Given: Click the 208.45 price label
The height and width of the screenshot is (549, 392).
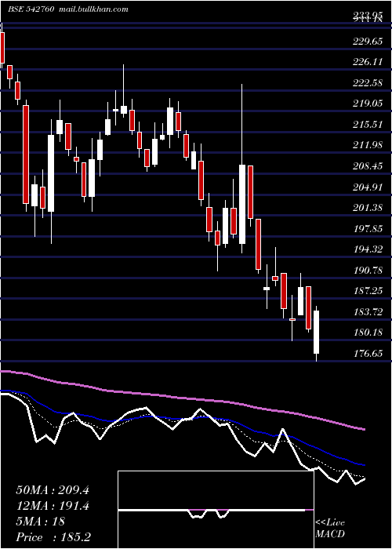Looking at the screenshot, I should click(368, 166).
